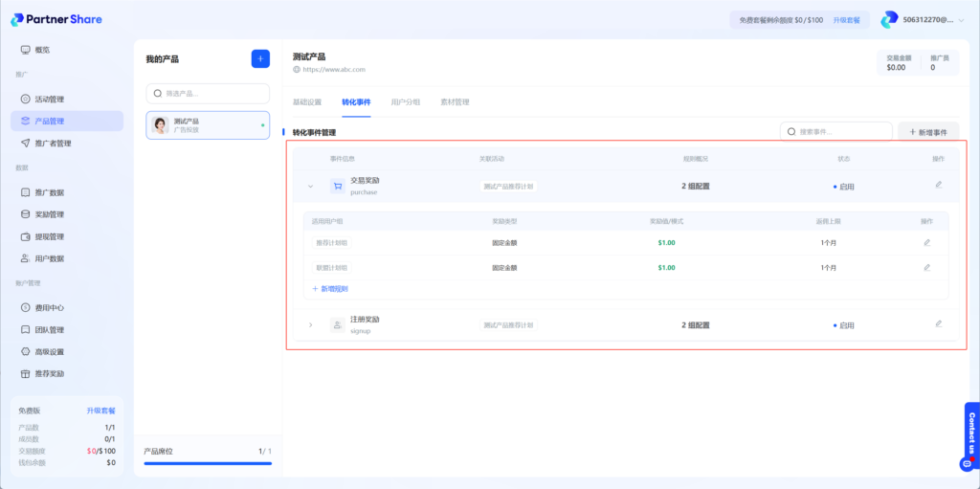980x489 pixels.
Task: Edit the 推荐计划组 rule row
Action: [926, 243]
